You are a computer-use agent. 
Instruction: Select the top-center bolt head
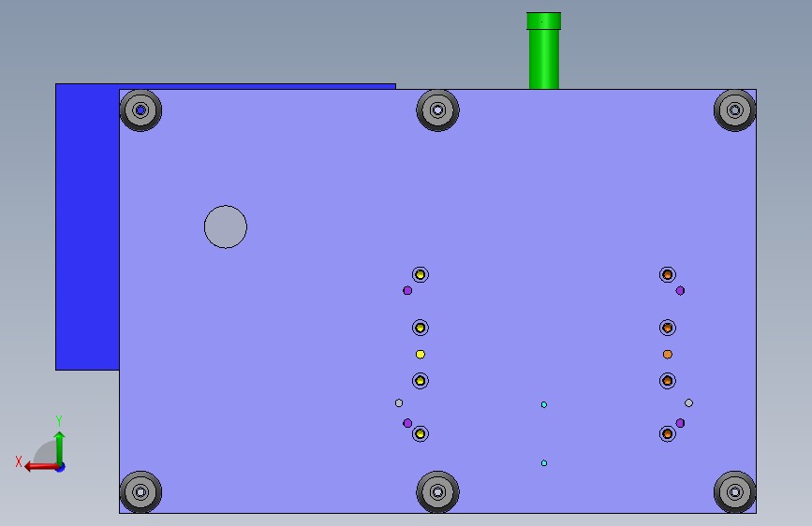437,110
